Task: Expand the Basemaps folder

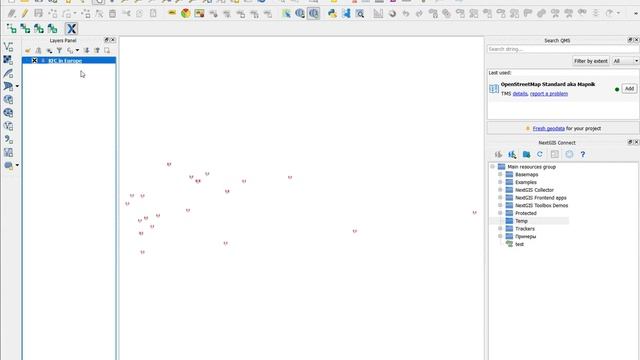Action: click(500, 174)
